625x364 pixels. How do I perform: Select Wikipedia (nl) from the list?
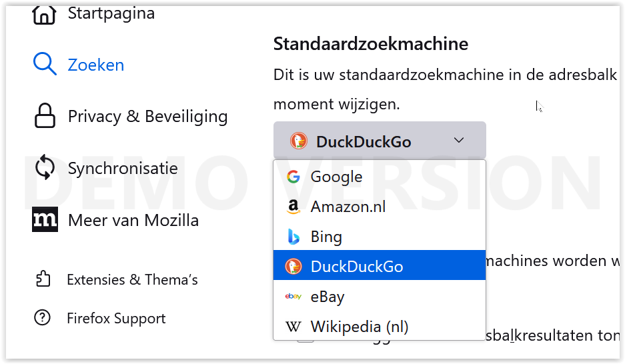pyautogui.click(x=380, y=326)
